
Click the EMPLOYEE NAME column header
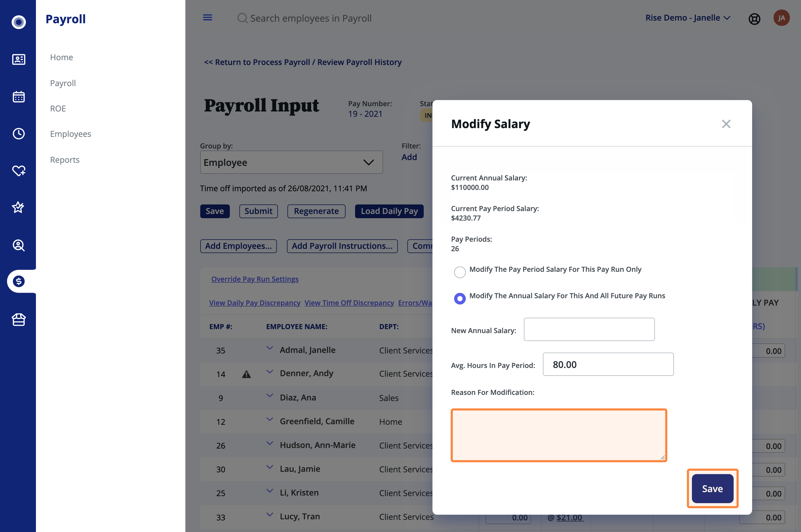(x=296, y=326)
